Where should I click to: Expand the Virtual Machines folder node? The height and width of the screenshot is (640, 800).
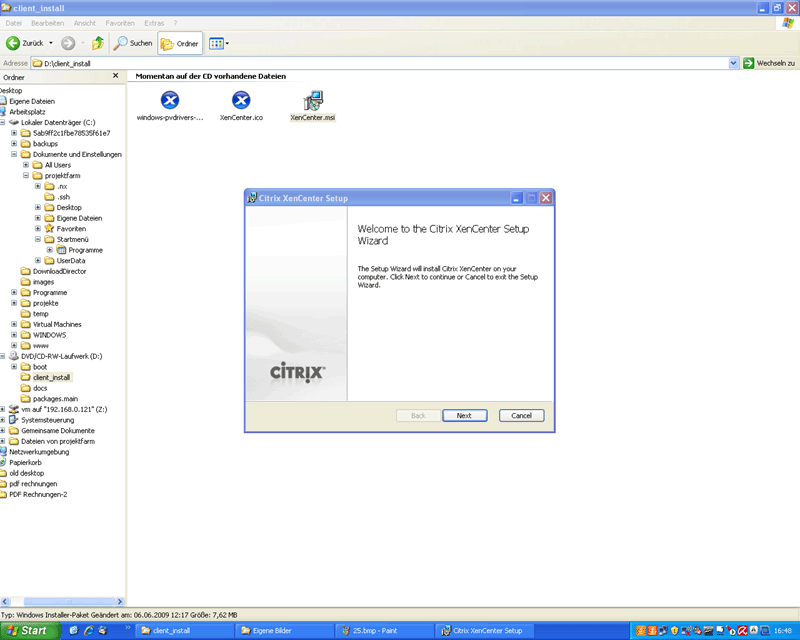click(14, 324)
